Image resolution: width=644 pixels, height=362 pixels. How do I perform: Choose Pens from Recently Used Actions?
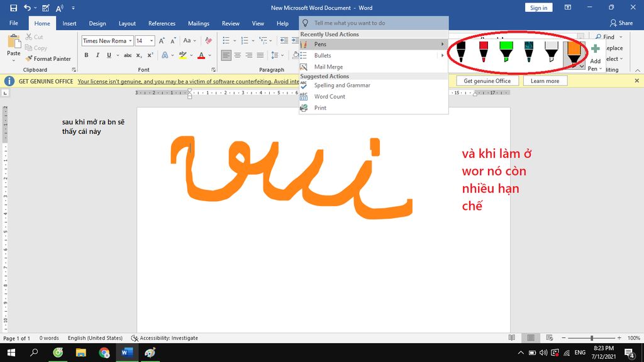click(x=374, y=44)
